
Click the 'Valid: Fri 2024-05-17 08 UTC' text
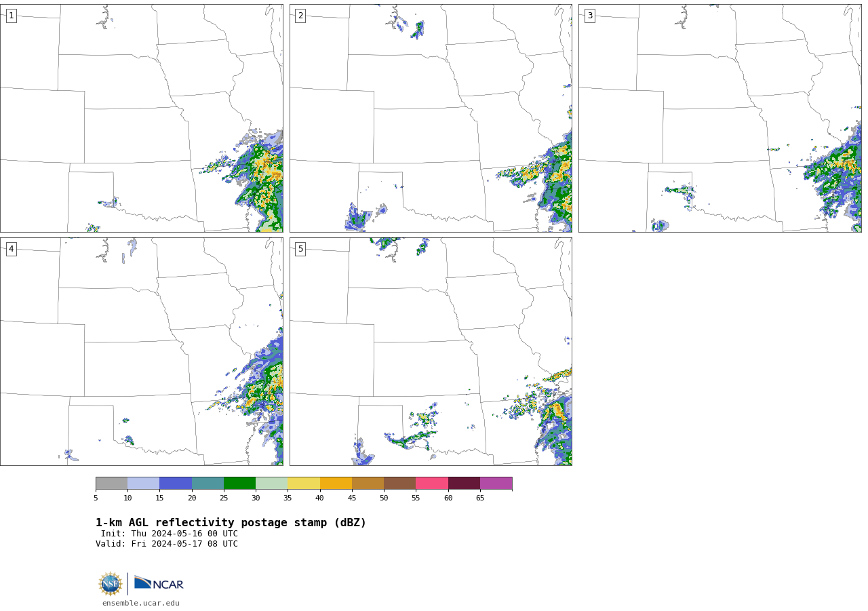[x=167, y=544]
